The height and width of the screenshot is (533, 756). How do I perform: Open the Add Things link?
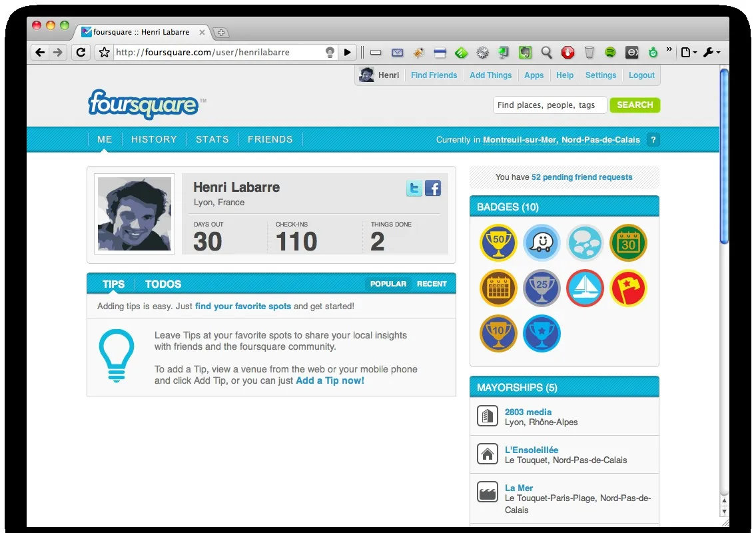tap(490, 75)
